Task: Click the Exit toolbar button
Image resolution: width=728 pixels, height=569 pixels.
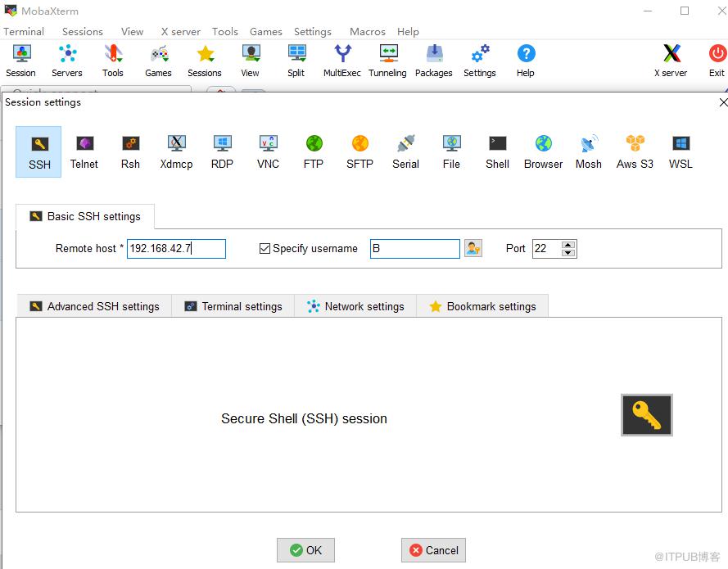Action: coord(717,61)
